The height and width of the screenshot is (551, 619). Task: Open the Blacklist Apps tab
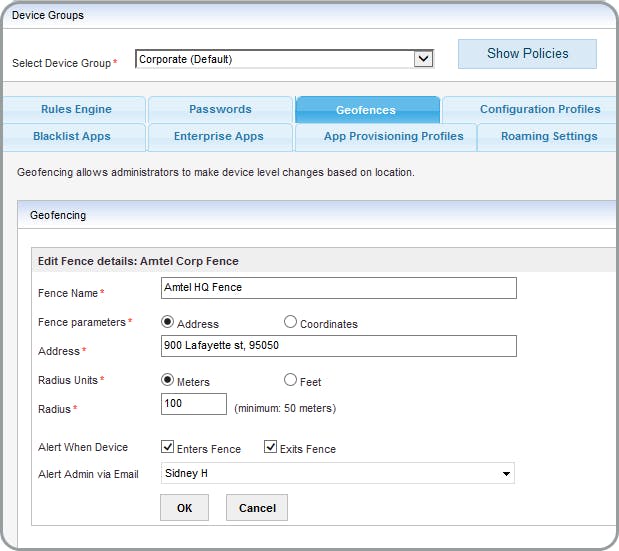click(72, 137)
